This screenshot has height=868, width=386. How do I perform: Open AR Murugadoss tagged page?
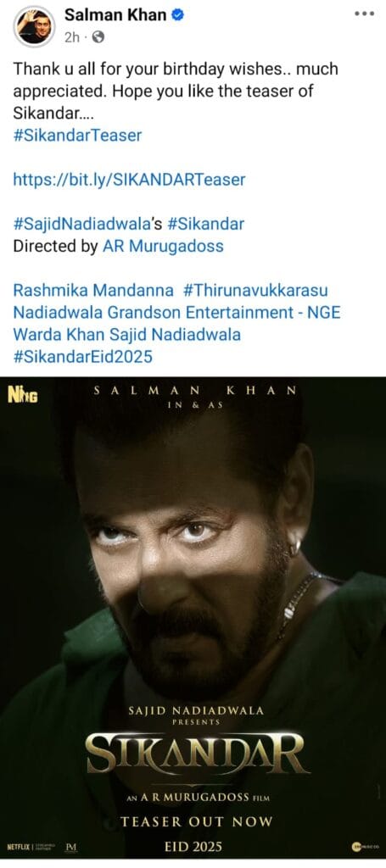[164, 247]
